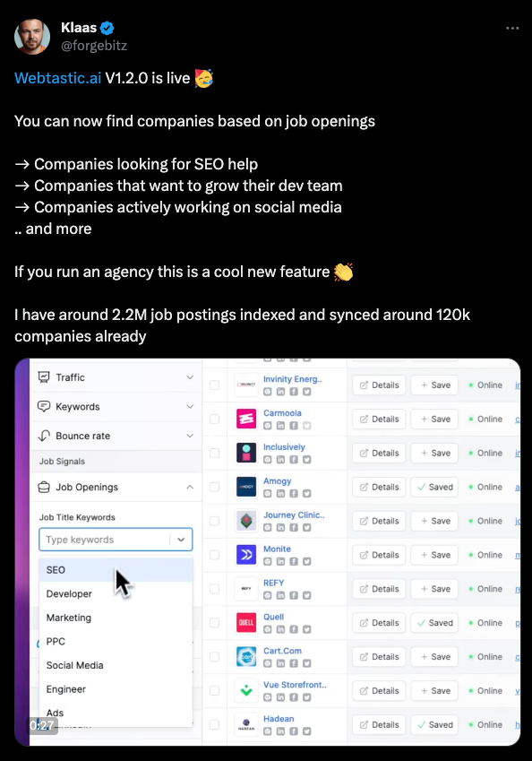Open the tweet's three-dot more menu

[512, 28]
